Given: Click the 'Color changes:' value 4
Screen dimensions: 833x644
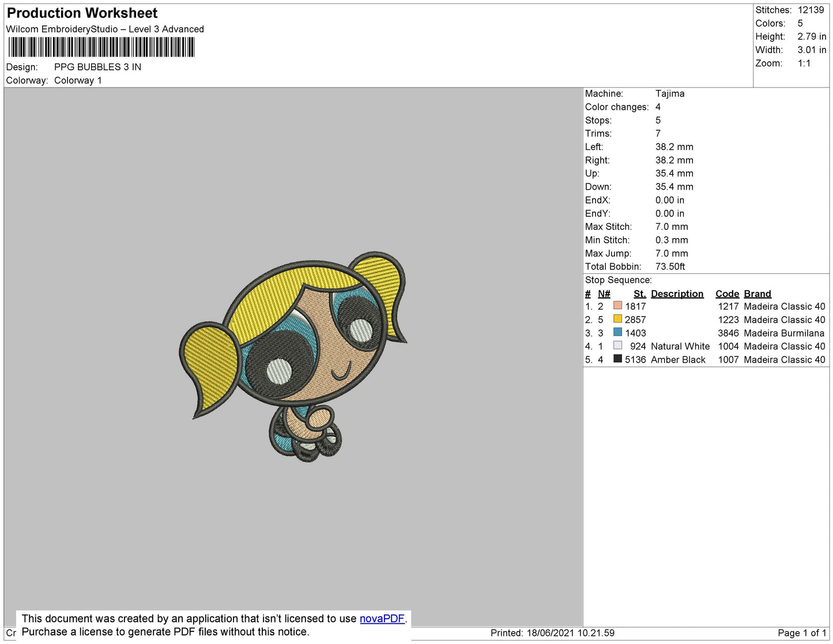Looking at the screenshot, I should [x=658, y=107].
